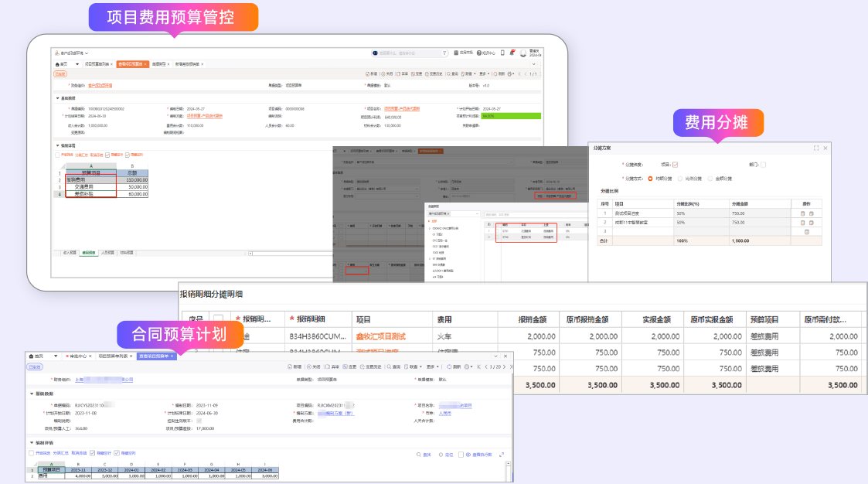Click the user avatar icon at top right
Screen dimensions: 868x484
coord(523,53)
